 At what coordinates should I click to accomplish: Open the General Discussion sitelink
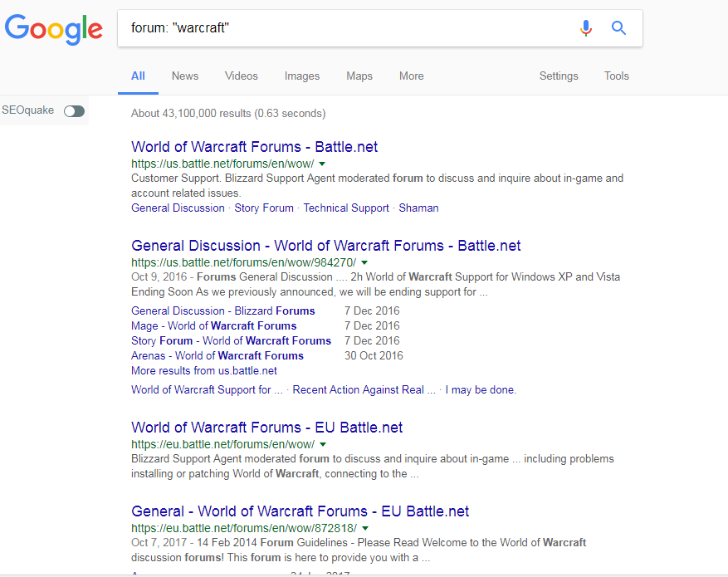178,208
